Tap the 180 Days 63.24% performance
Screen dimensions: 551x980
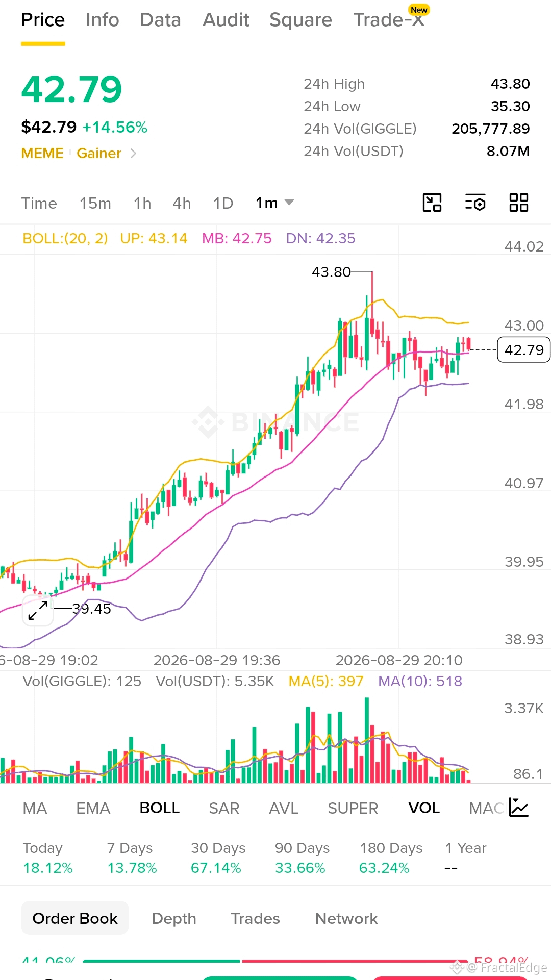(x=391, y=858)
